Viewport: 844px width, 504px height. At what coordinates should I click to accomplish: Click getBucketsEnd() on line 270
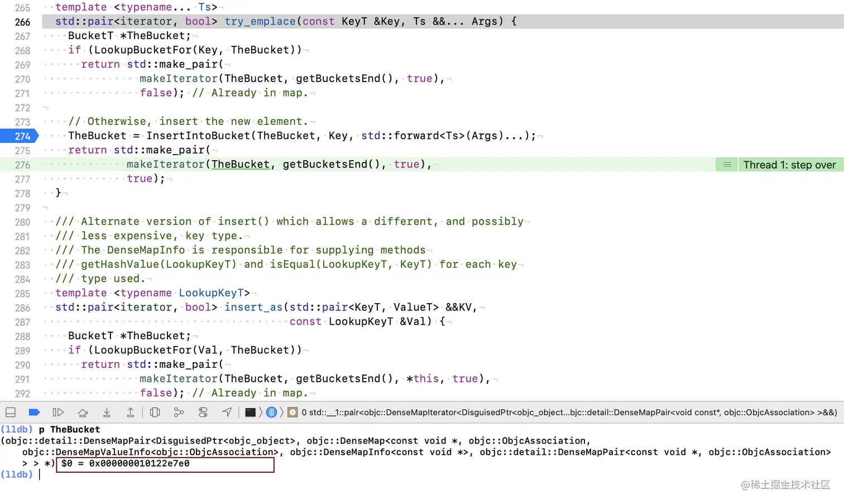pyautogui.click(x=344, y=78)
